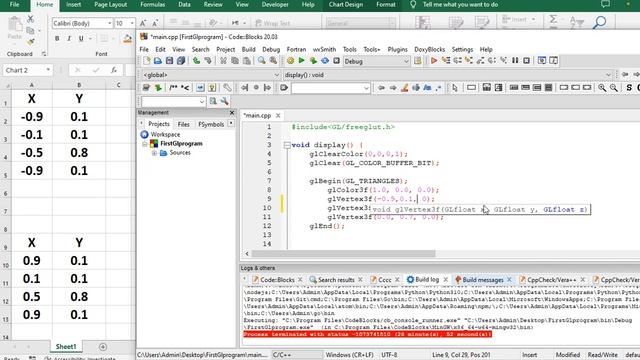Switch to Excel Chart Design tab
This screenshot has height=360, width=640.
tap(346, 5)
